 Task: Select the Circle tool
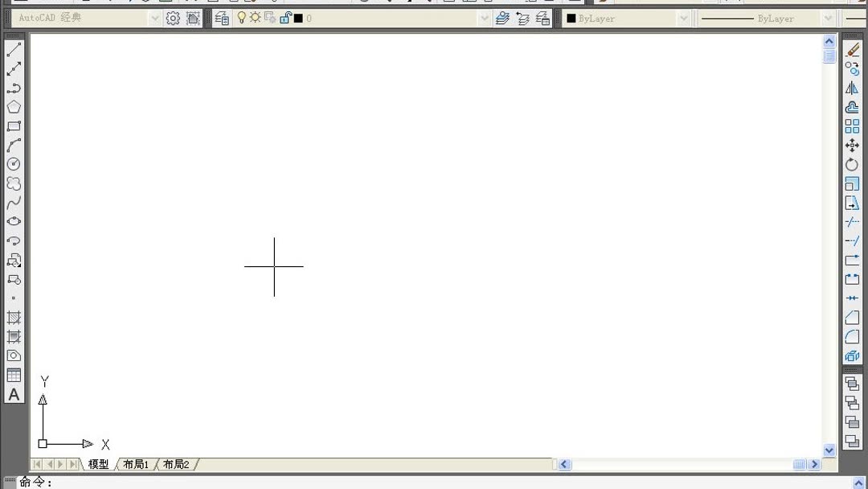pyautogui.click(x=14, y=164)
